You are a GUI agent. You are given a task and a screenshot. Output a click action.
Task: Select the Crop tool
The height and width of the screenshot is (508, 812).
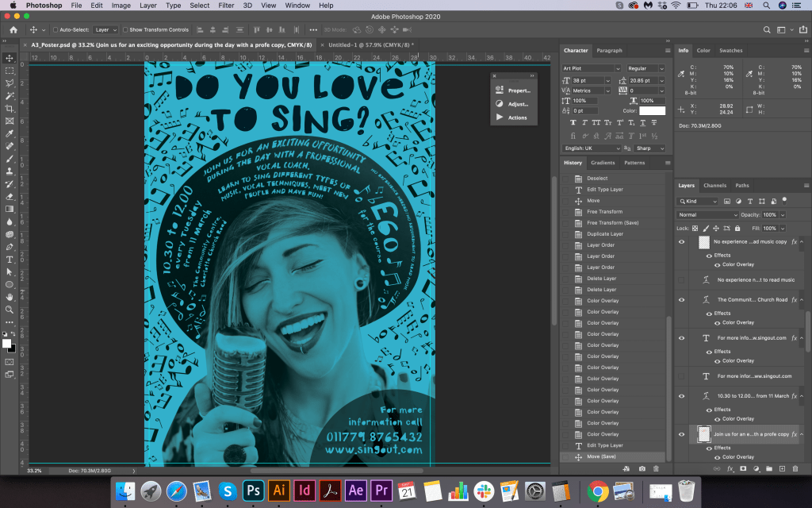tap(10, 108)
